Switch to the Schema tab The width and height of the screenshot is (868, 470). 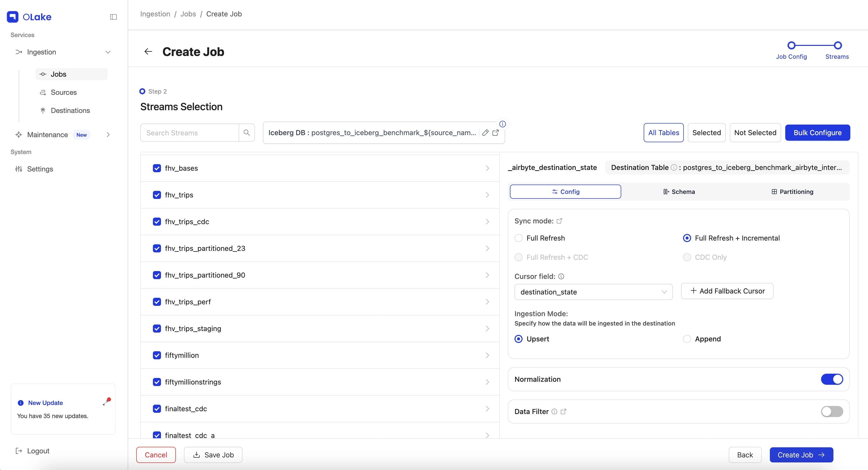click(x=679, y=192)
